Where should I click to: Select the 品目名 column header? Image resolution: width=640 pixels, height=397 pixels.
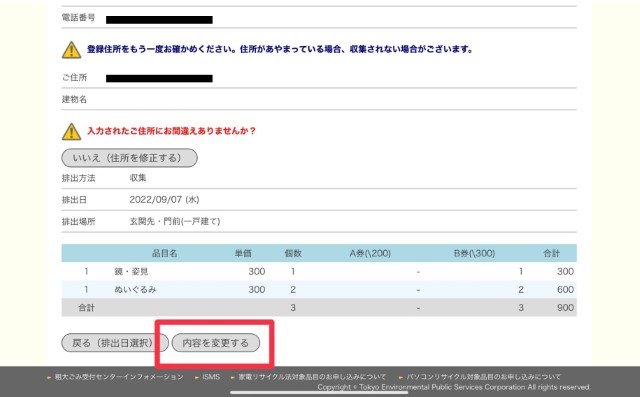tap(164, 253)
